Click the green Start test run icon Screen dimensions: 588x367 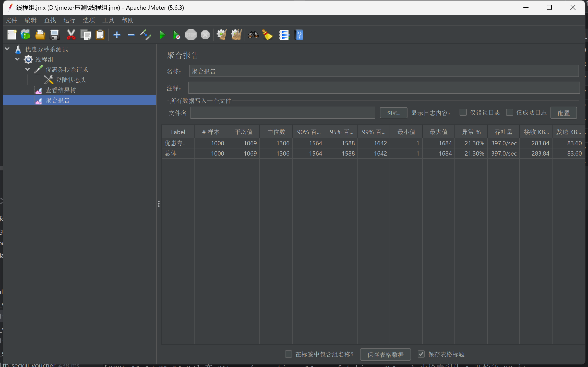pos(162,35)
